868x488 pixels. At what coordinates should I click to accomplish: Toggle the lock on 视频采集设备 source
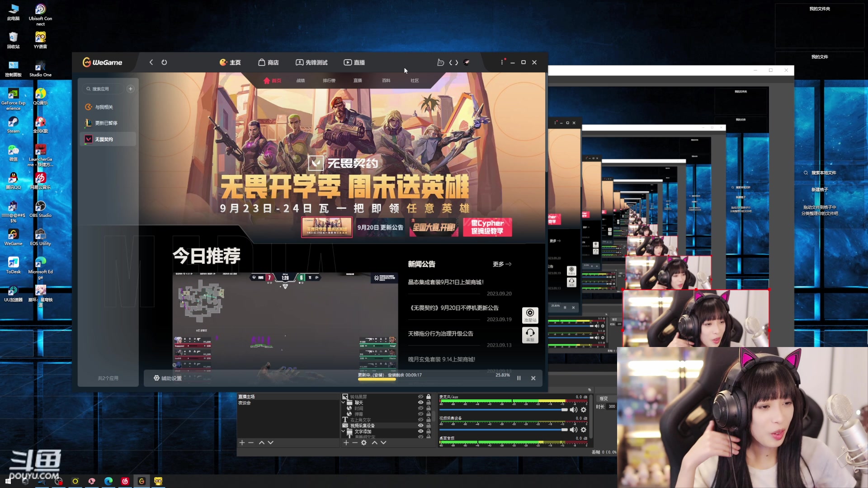point(429,426)
